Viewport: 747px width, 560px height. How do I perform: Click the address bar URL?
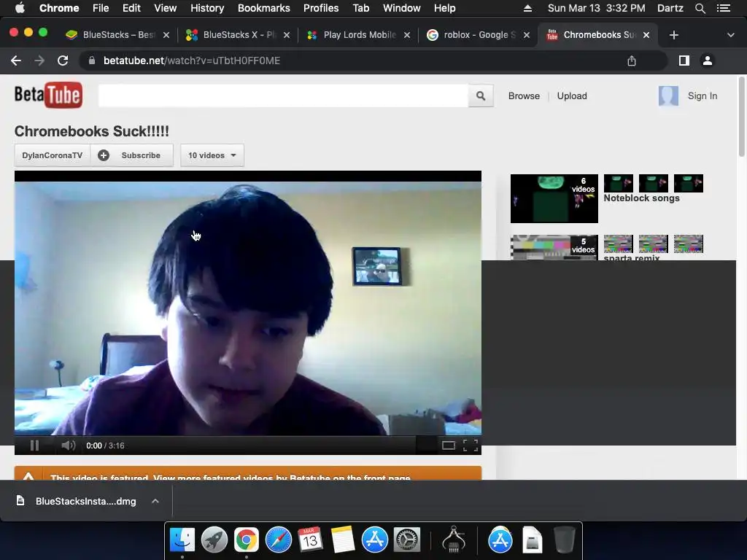[192, 61]
